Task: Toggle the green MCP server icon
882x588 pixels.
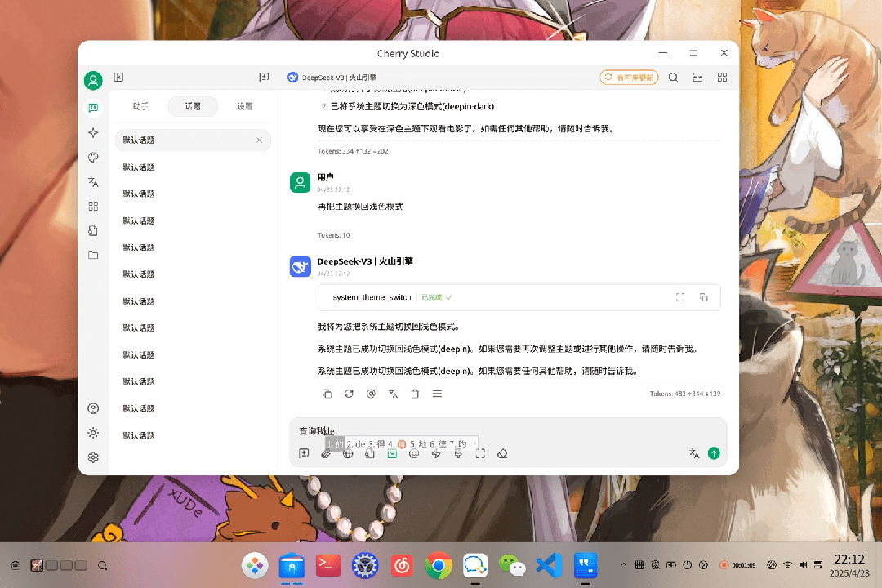Action: pos(392,453)
